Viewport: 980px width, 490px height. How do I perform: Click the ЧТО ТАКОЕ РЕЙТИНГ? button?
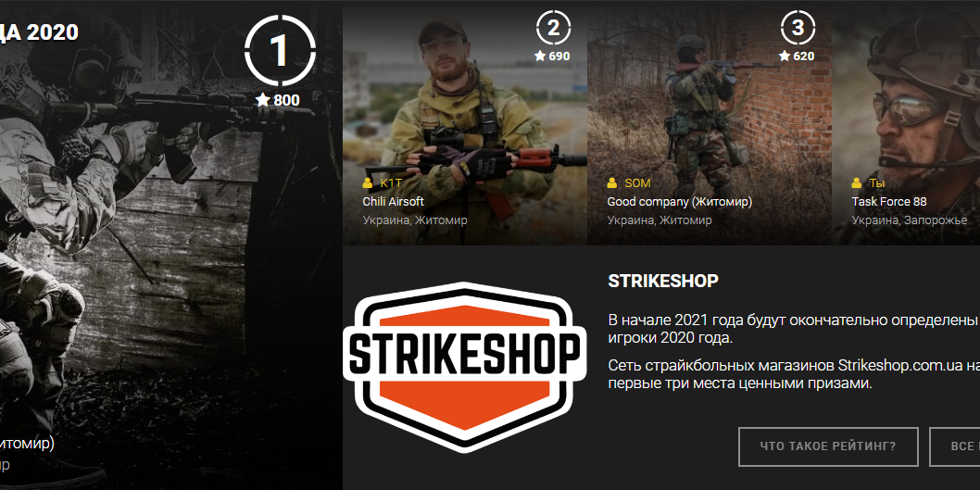click(x=828, y=446)
